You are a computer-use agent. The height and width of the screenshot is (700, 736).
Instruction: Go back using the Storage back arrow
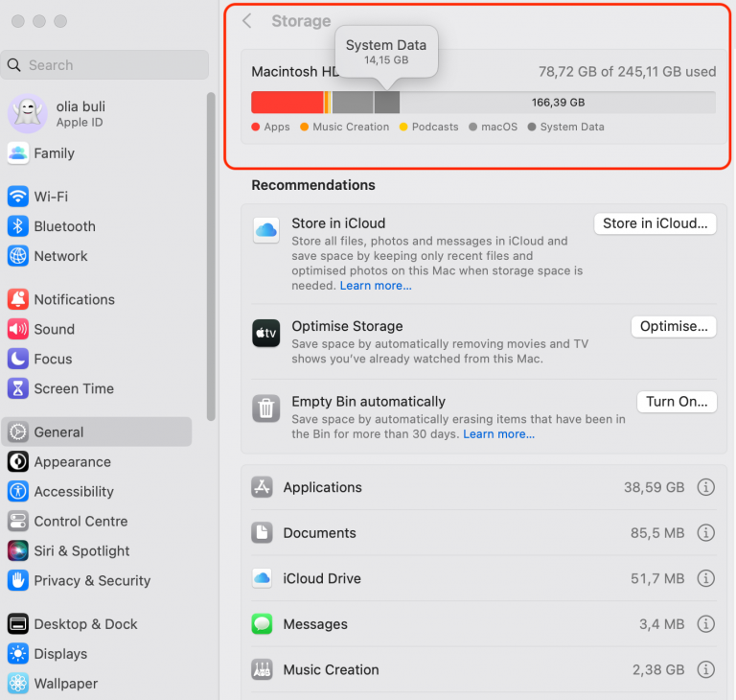pyautogui.click(x=247, y=21)
